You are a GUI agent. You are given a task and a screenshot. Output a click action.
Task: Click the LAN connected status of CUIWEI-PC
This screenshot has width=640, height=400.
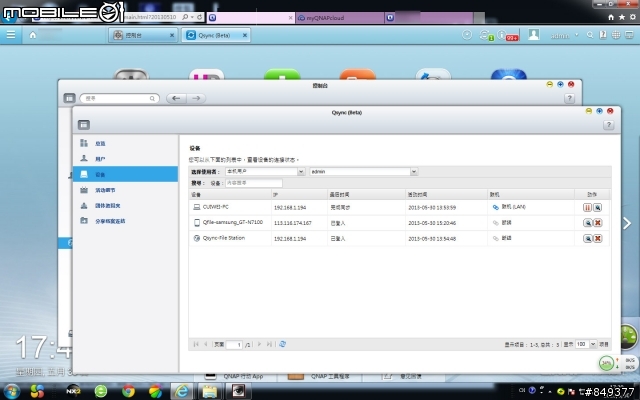tap(509, 207)
